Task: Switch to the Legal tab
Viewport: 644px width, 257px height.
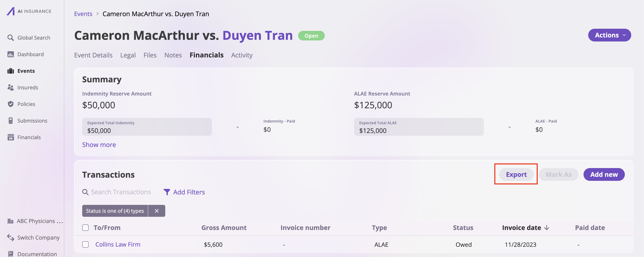Action: point(128,55)
